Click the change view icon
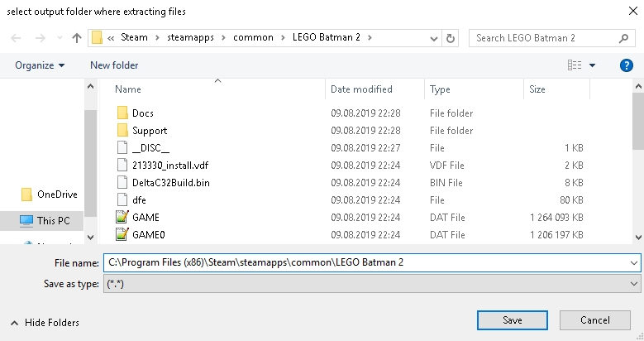This screenshot has width=644, height=341. 575,65
